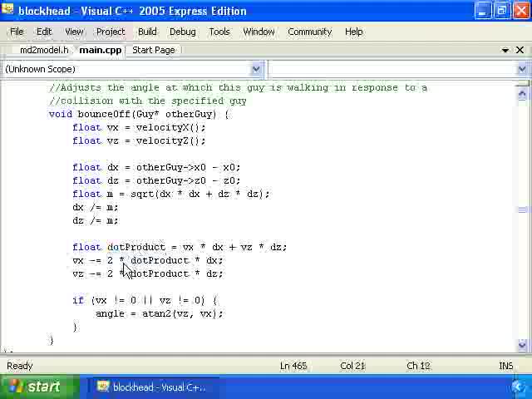Open the Build menu
Viewport: 532px width, 399px height.
(x=147, y=32)
